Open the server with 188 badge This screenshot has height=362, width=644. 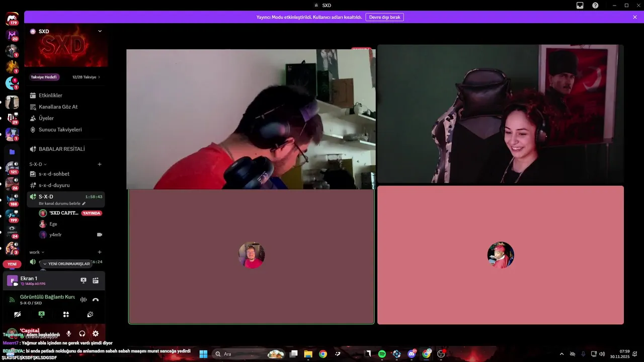click(12, 200)
